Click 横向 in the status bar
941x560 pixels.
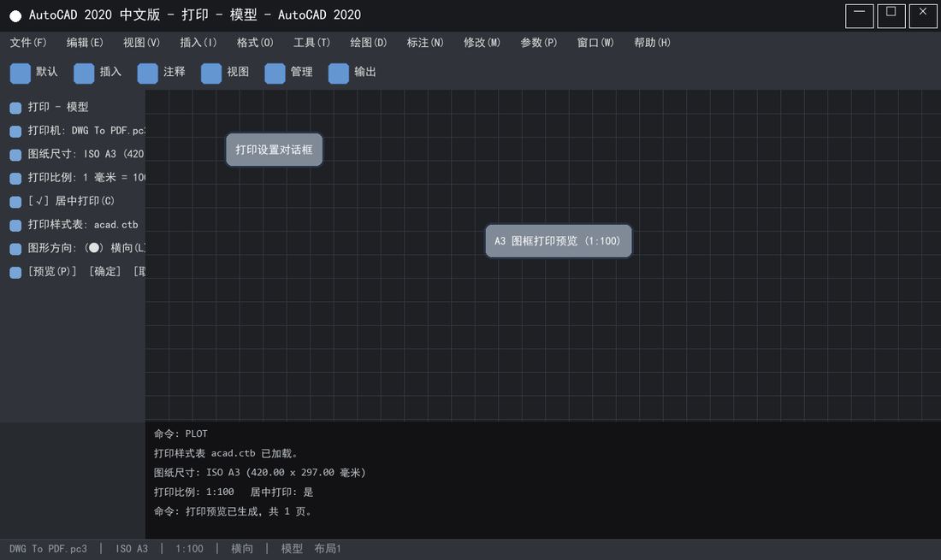(242, 549)
